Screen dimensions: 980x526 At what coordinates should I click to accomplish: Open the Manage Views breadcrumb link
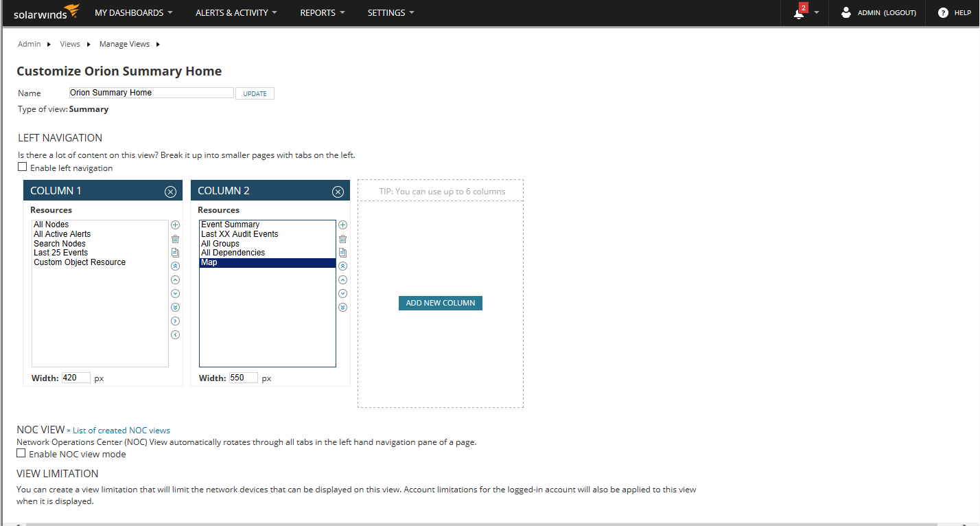124,44
